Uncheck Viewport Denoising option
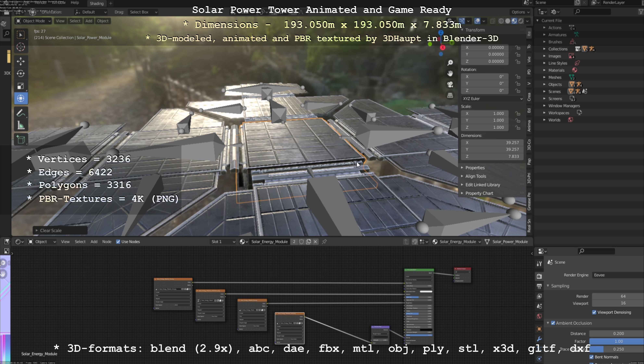 (x=594, y=312)
